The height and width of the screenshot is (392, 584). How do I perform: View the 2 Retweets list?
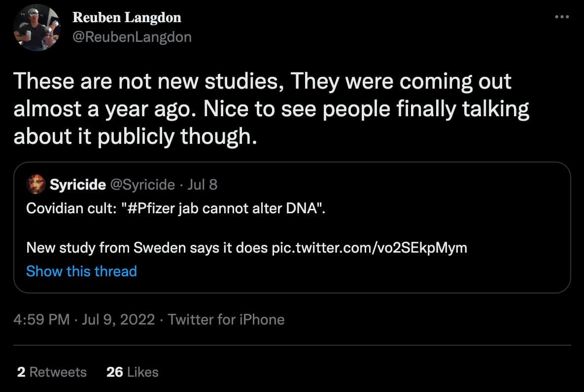[x=52, y=372]
